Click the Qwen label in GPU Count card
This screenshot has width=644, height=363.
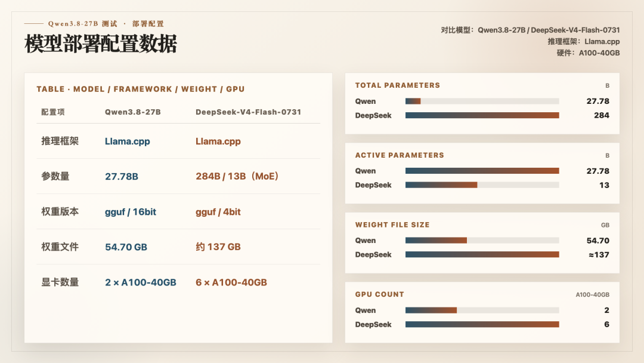(x=366, y=310)
